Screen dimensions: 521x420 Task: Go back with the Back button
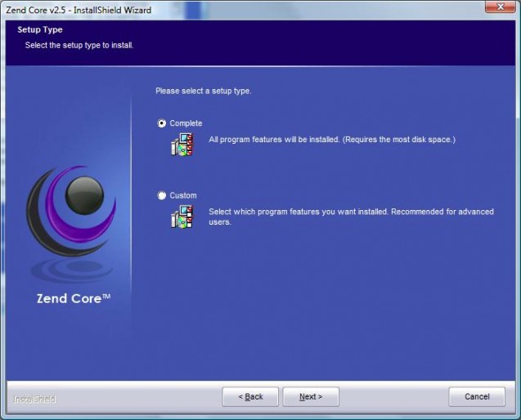click(250, 396)
